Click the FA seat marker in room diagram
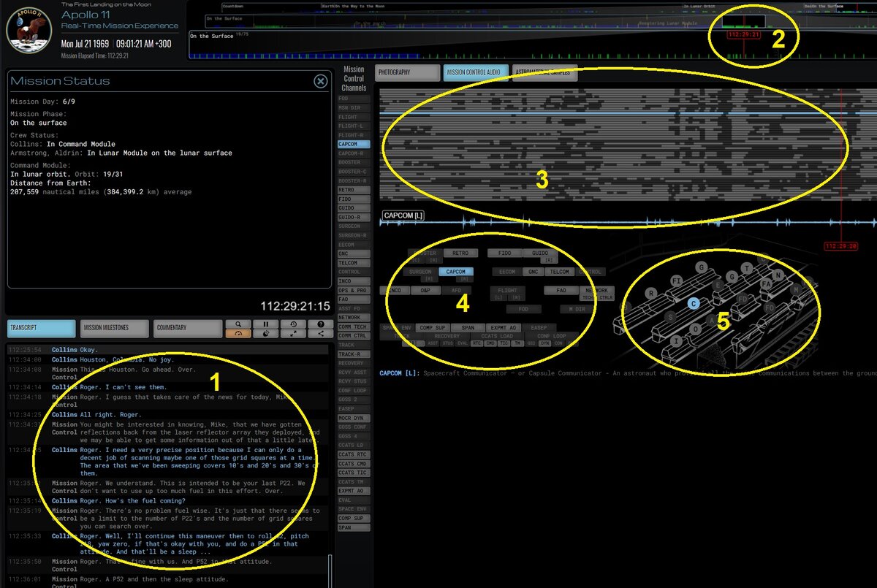The width and height of the screenshot is (877, 588). tap(767, 284)
